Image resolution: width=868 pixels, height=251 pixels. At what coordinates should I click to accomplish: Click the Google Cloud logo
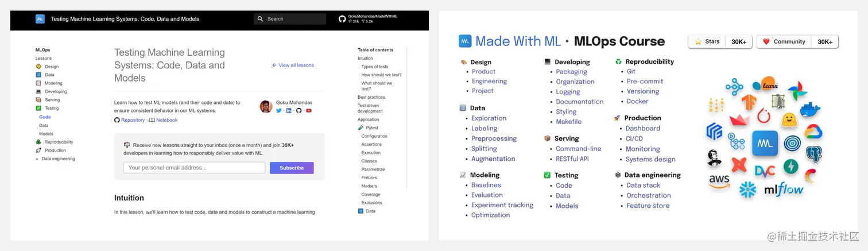813,132
